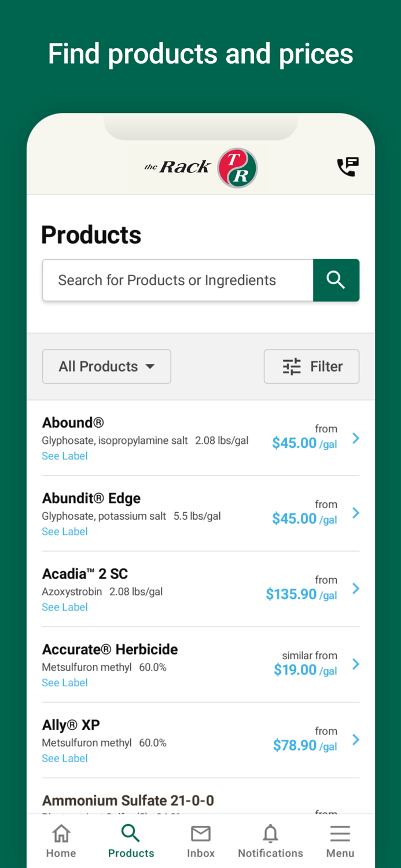Open Abound® details chevron
The image size is (401, 868).
(356, 439)
